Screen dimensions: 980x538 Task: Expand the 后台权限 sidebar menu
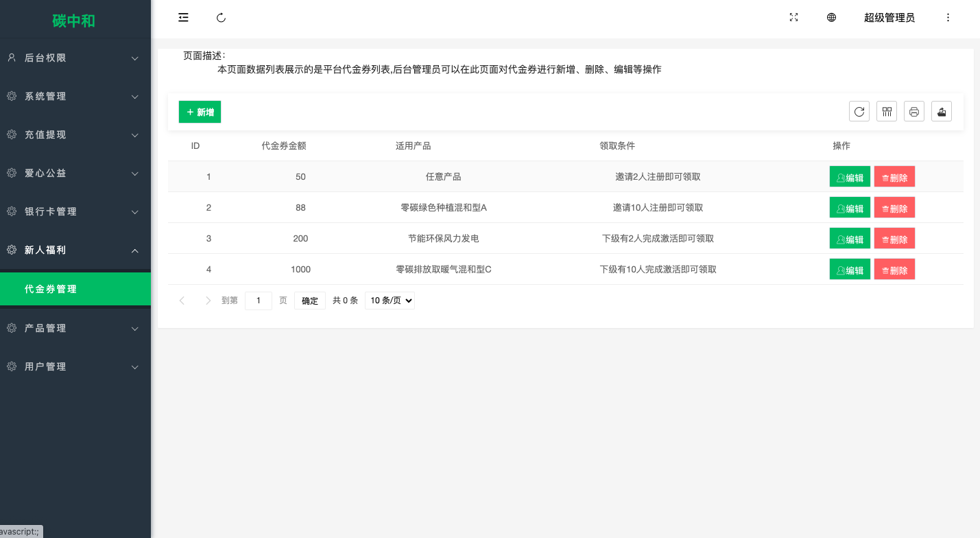pyautogui.click(x=75, y=58)
